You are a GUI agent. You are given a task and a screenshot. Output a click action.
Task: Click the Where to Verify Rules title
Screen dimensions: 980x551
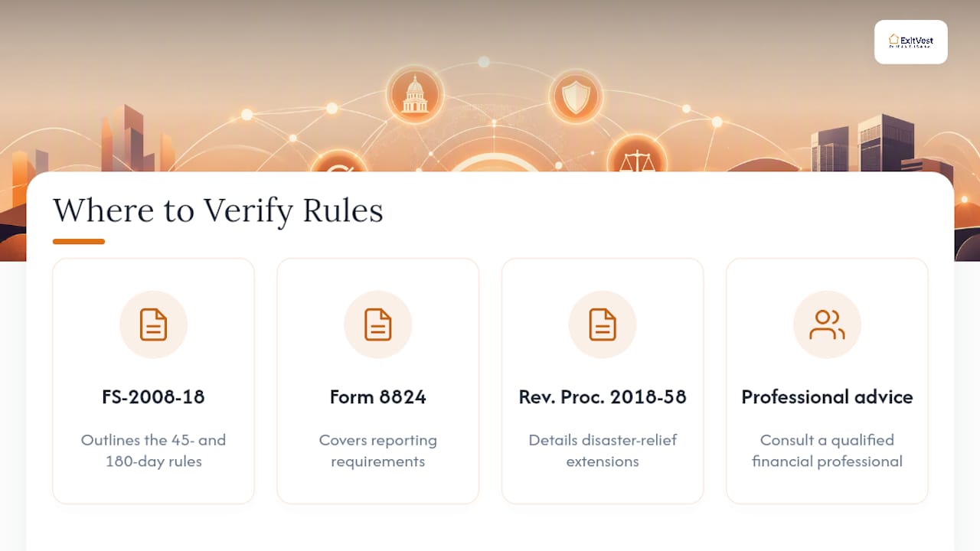coord(217,210)
